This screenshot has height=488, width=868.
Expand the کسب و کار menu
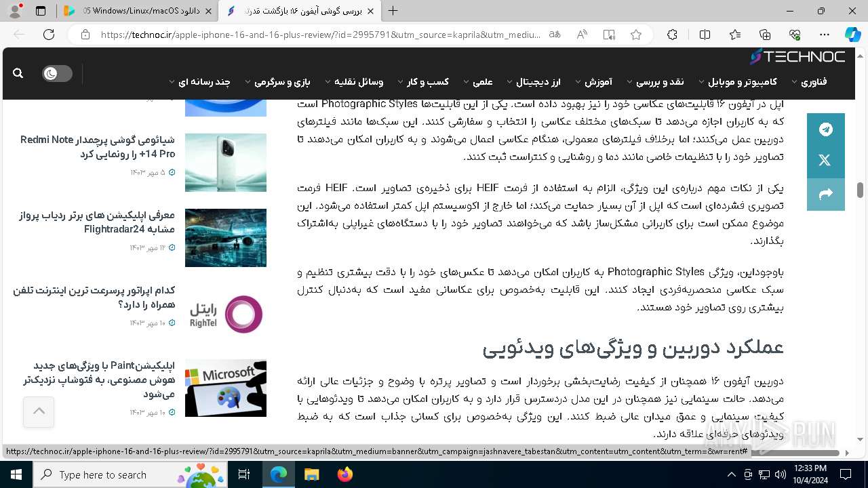422,82
